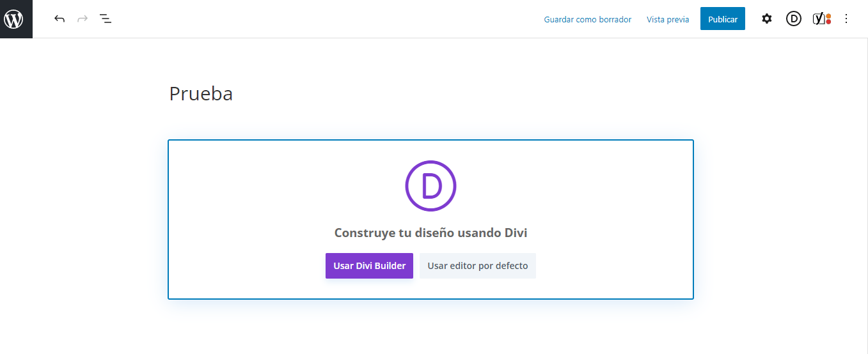Image resolution: width=868 pixels, height=354 pixels.
Task: Open the Yoast SEO panel icon
Action: click(x=821, y=19)
